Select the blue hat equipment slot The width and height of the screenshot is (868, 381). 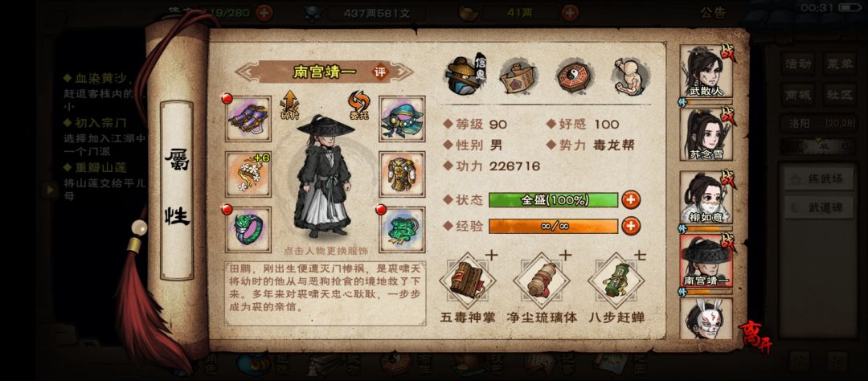(402, 118)
